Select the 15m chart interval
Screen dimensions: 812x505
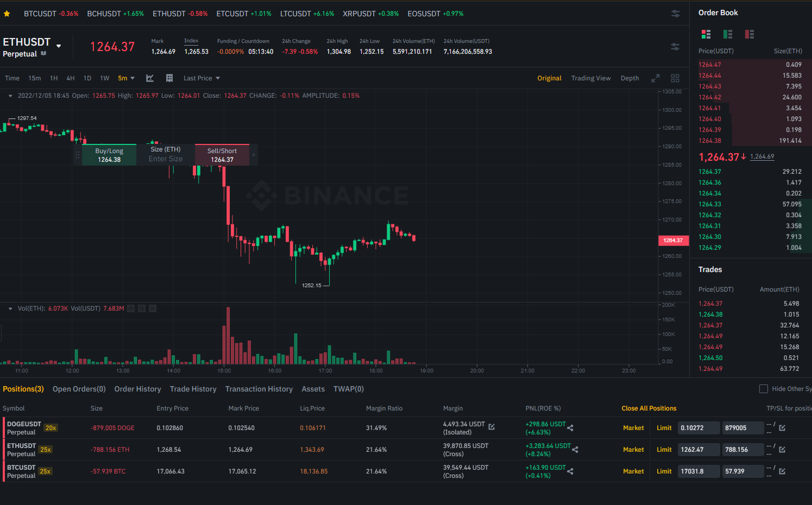(x=34, y=78)
